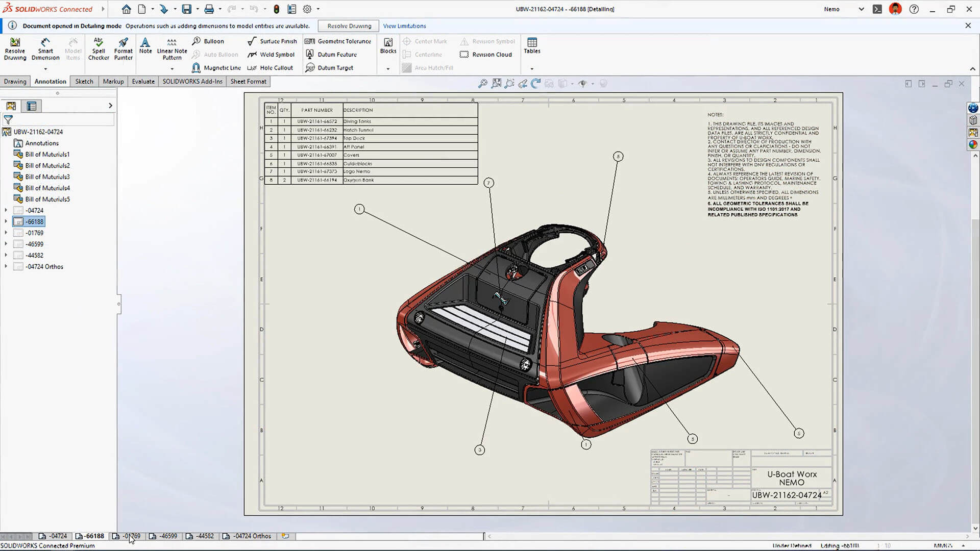Click the Rebuild traffic light icon
The width and height of the screenshot is (980, 551).
[276, 9]
